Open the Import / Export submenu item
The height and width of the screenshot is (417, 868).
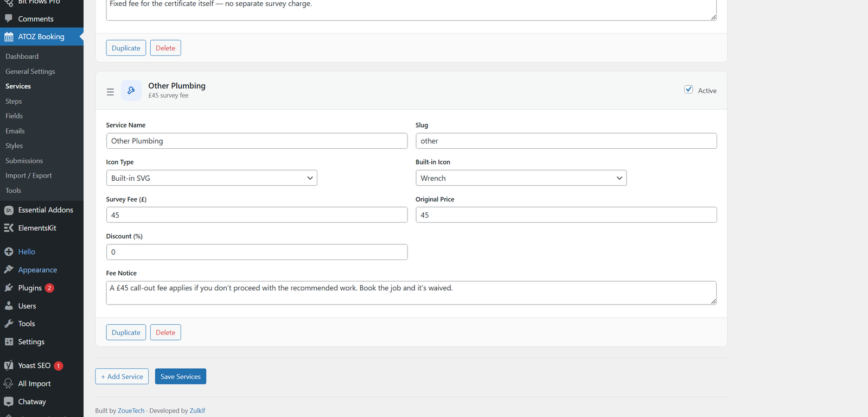[29, 175]
